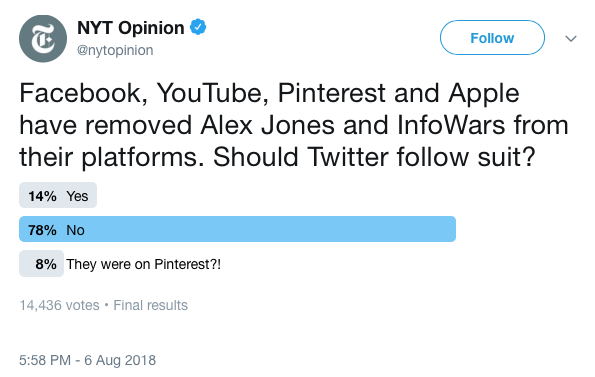Open the NYT Opinion profile avatar

(43, 39)
